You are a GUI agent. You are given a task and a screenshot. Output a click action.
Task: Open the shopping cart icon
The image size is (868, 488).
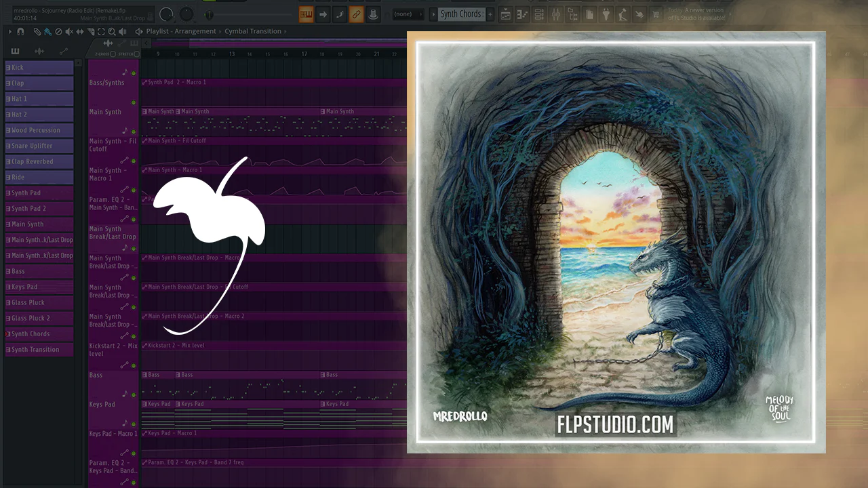tap(656, 14)
